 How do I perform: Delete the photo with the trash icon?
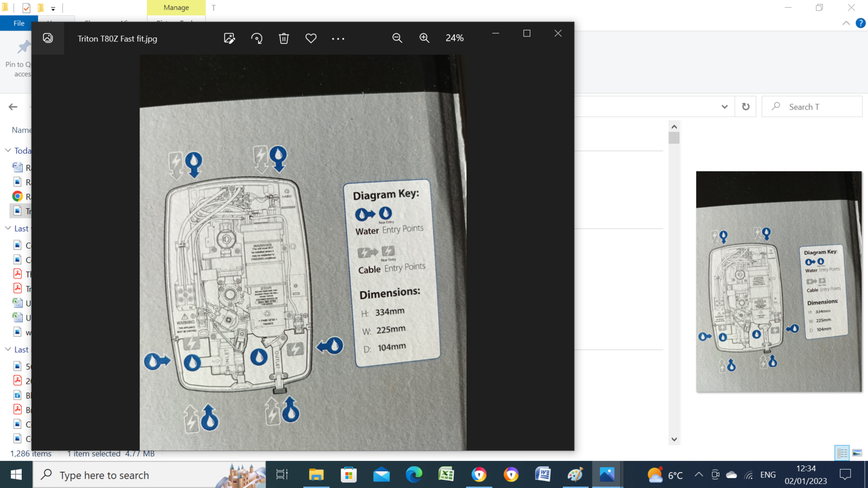(x=284, y=38)
